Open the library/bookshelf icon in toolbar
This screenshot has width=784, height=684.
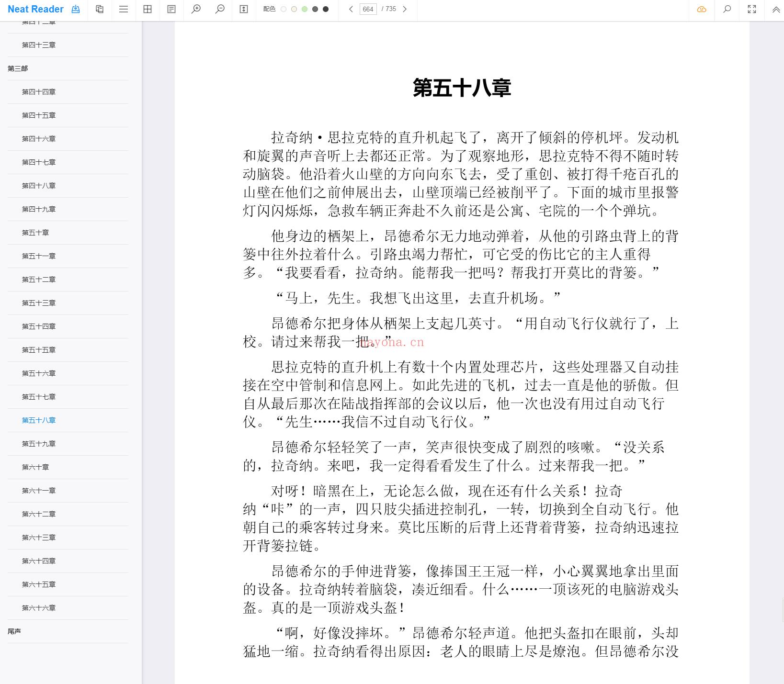(x=100, y=9)
